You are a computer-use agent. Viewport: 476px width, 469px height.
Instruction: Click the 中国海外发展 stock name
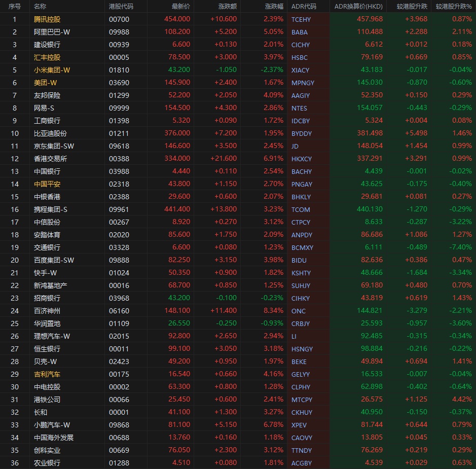54,438
